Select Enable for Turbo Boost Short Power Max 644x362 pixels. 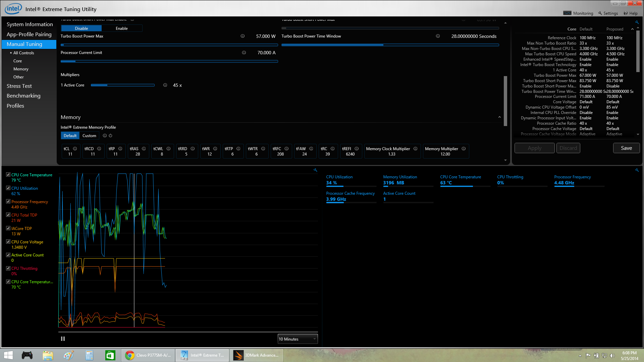click(122, 28)
